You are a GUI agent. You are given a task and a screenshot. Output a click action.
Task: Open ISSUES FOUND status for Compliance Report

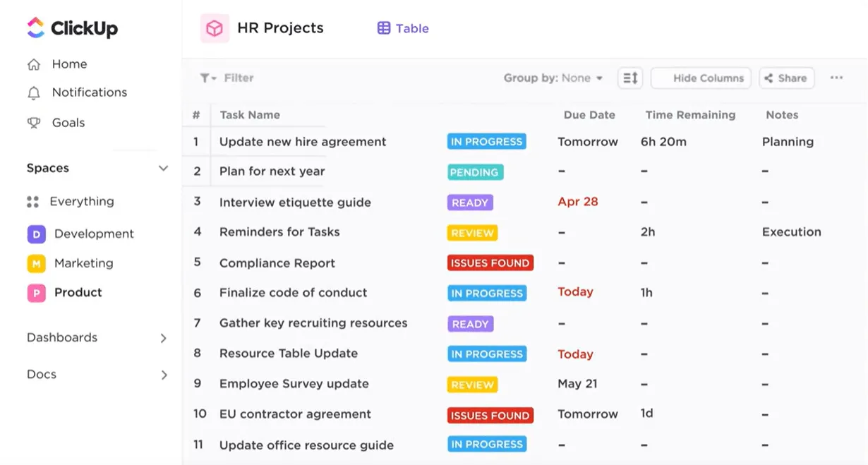490,263
